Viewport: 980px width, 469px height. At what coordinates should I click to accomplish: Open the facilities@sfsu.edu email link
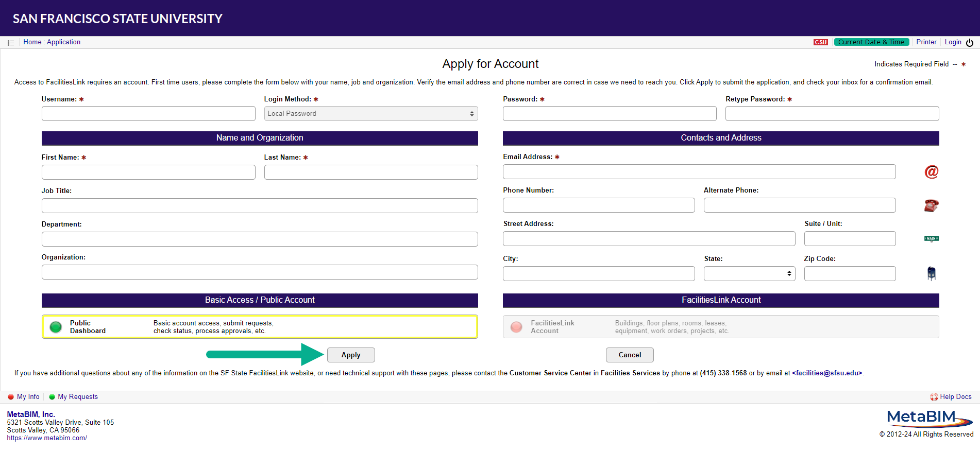827,373
